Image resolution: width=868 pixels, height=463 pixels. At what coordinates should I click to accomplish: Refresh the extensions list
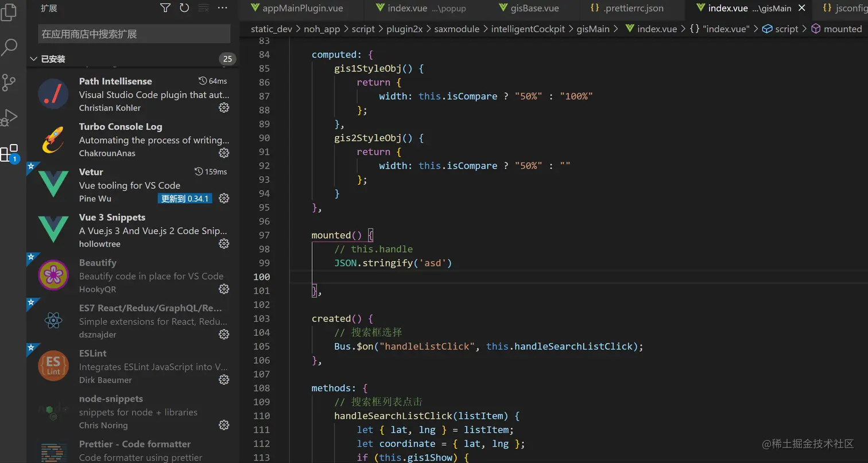[x=184, y=7]
